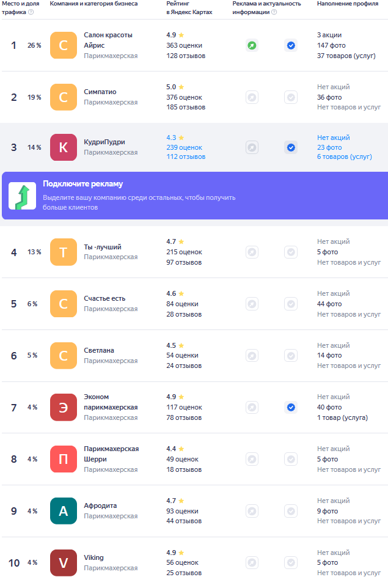Select the company name Симпатио
The height and width of the screenshot is (588, 388).
[100, 92]
